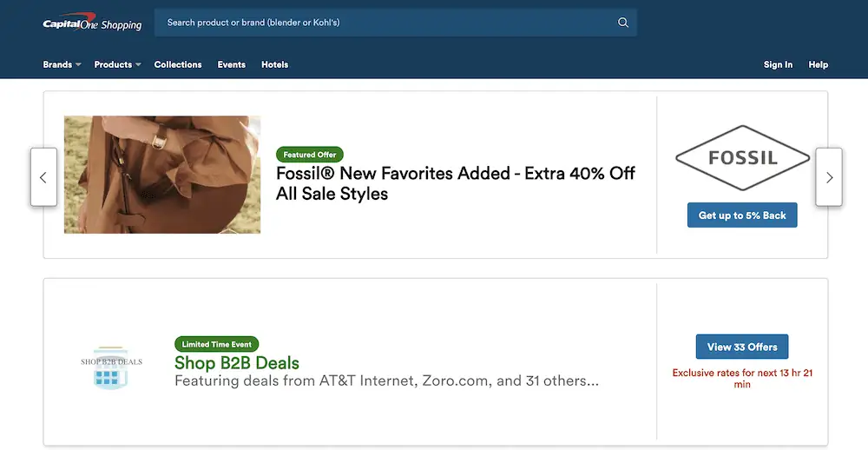Click the magnifying glass search icon

[x=622, y=23]
